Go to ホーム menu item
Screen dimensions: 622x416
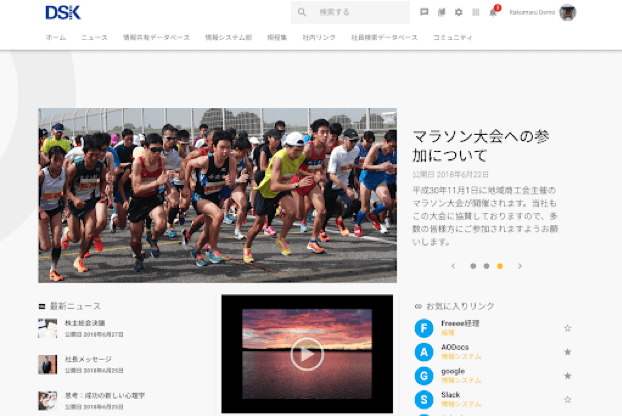tap(56, 37)
